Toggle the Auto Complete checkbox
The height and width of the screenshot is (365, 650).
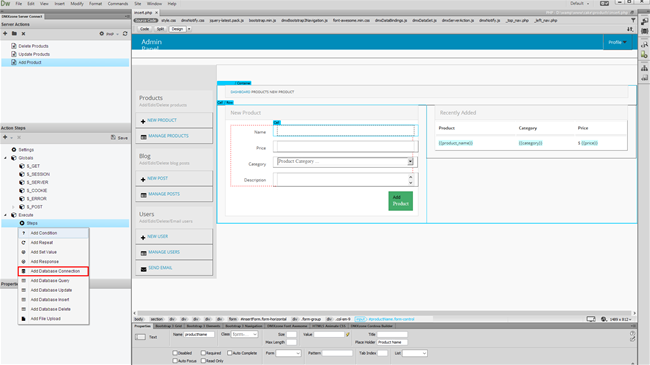tap(229, 353)
